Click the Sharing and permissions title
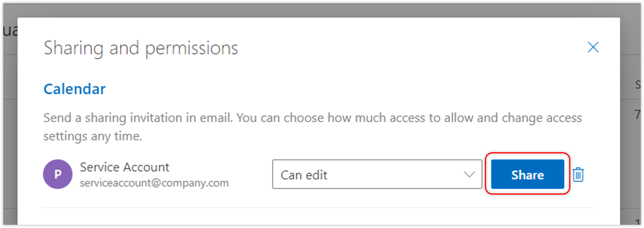This screenshot has height=228, width=644. click(x=141, y=48)
